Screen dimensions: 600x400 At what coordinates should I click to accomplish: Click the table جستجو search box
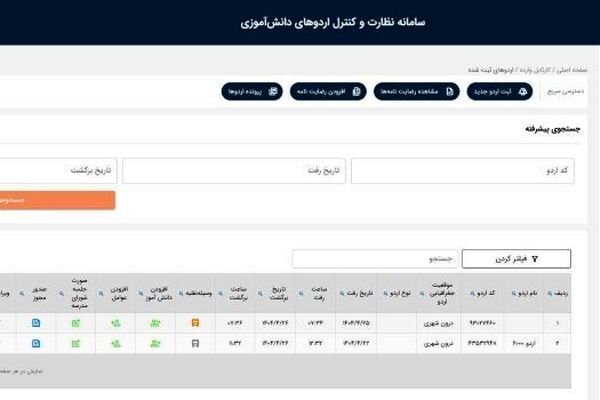pyautogui.click(x=375, y=259)
